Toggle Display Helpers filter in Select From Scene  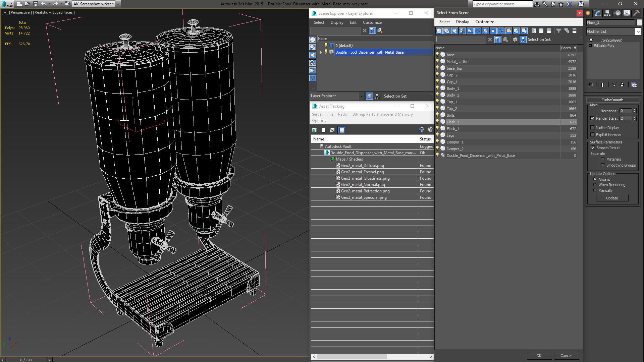point(470,31)
